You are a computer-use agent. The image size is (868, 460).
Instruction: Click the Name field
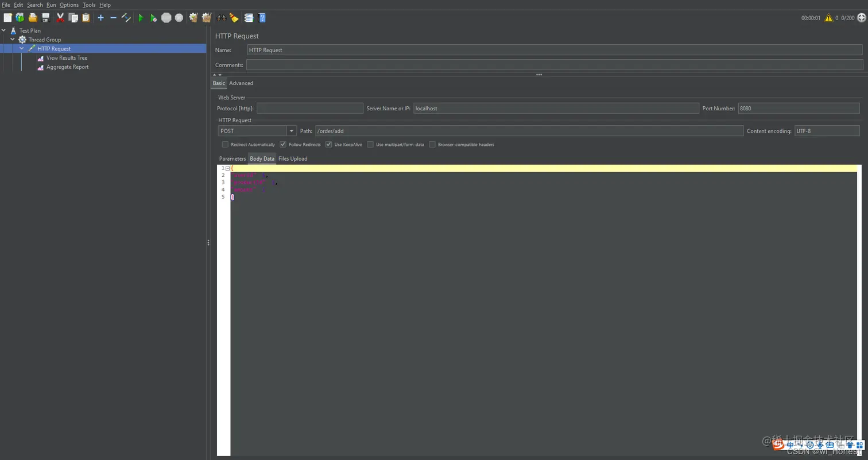(x=555, y=50)
